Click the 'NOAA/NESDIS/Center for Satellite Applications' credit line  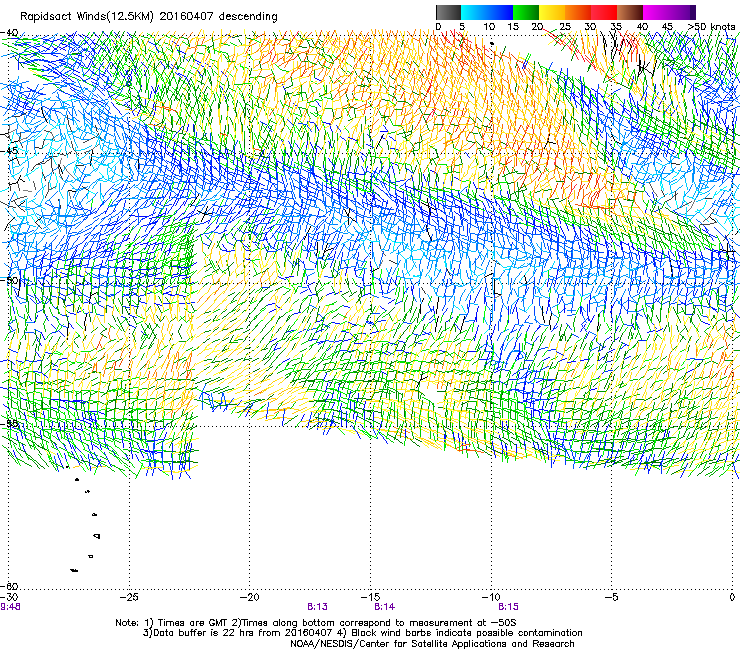(x=432, y=644)
